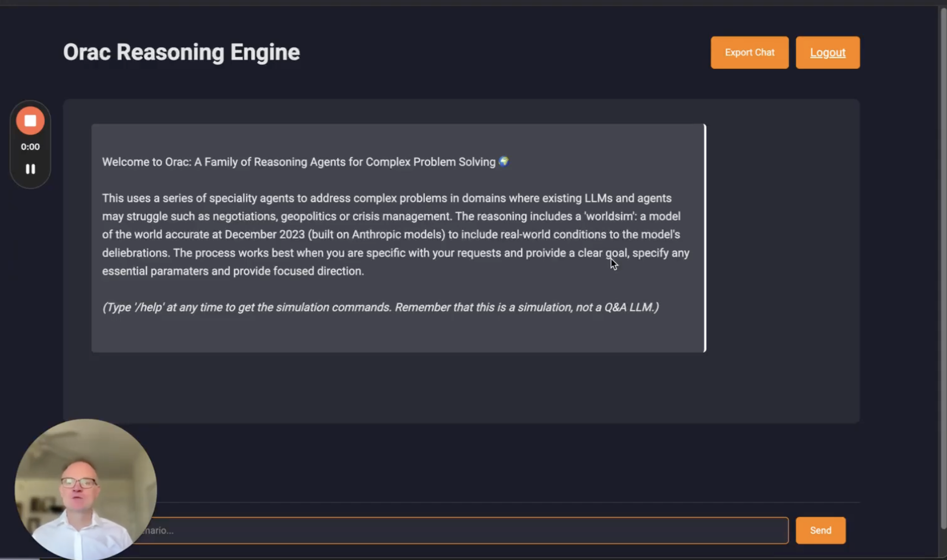Click the 0:00 recording time readout

(x=30, y=147)
